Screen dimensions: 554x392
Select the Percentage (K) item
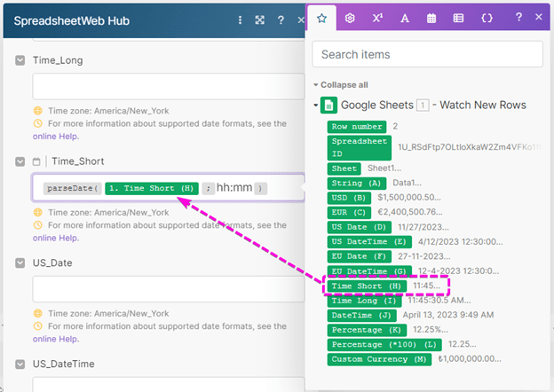pos(367,330)
